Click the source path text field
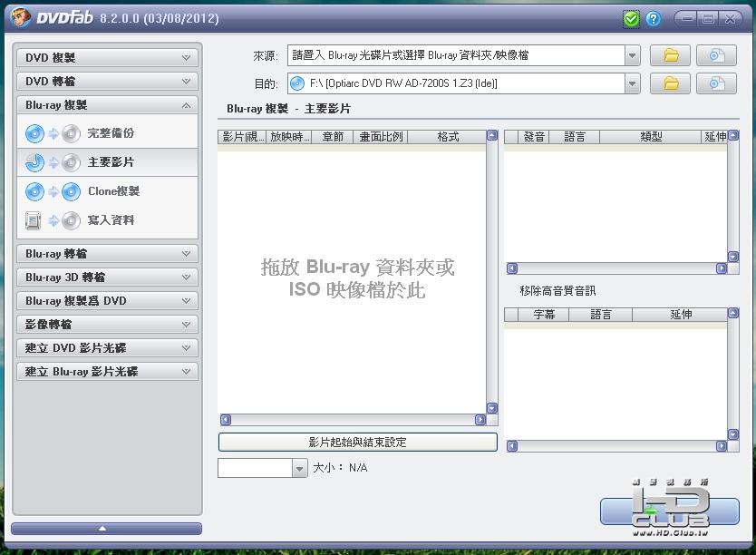The width and height of the screenshot is (756, 555). (456, 55)
